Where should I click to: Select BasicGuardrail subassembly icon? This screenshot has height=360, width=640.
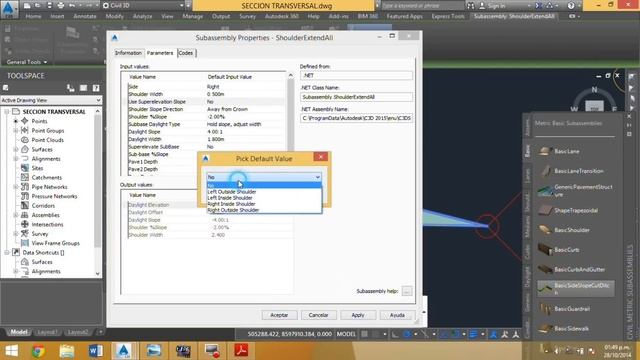pos(545,309)
